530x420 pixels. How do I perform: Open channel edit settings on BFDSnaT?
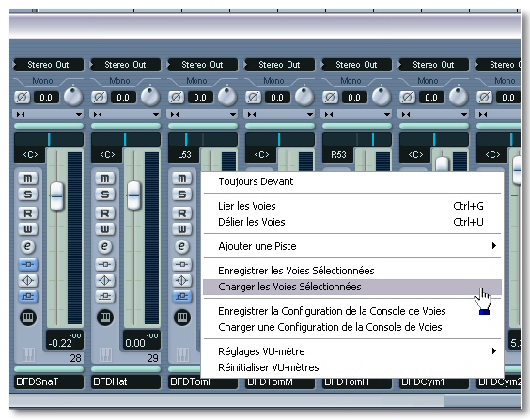pos(27,246)
